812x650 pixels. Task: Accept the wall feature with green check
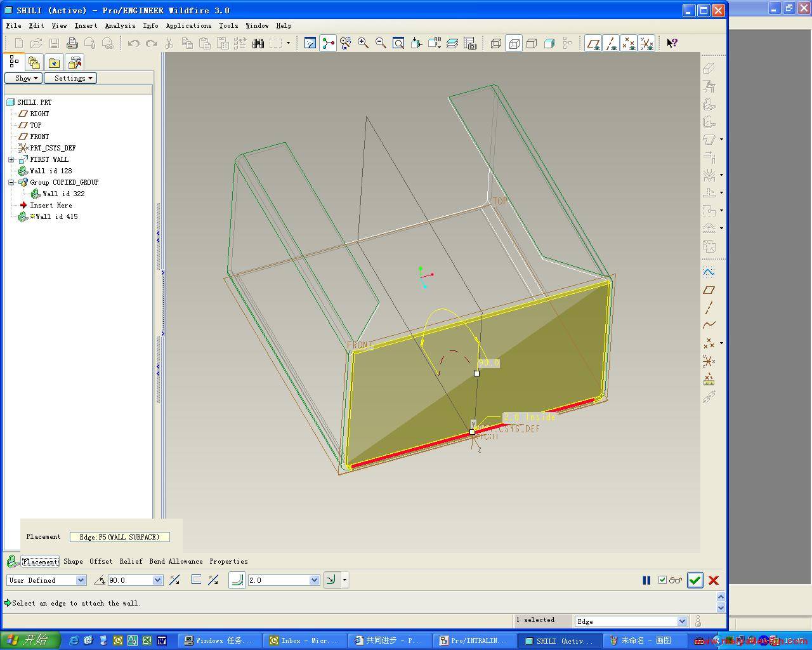tap(695, 580)
